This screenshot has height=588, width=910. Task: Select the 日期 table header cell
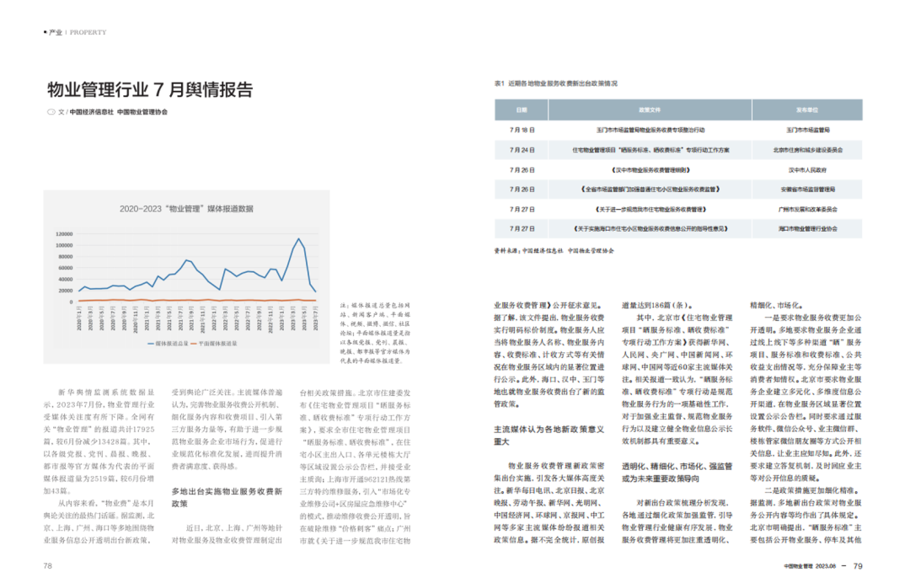click(522, 110)
